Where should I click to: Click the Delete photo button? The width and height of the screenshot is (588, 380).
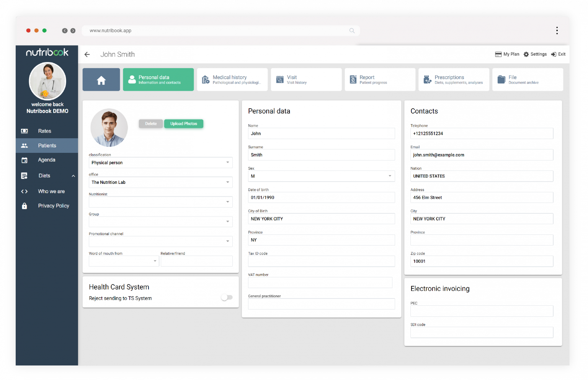tap(151, 124)
